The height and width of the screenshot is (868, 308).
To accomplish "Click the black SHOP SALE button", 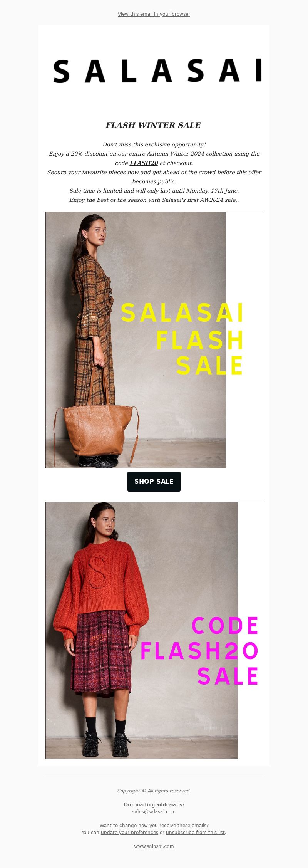I will [x=154, y=481].
